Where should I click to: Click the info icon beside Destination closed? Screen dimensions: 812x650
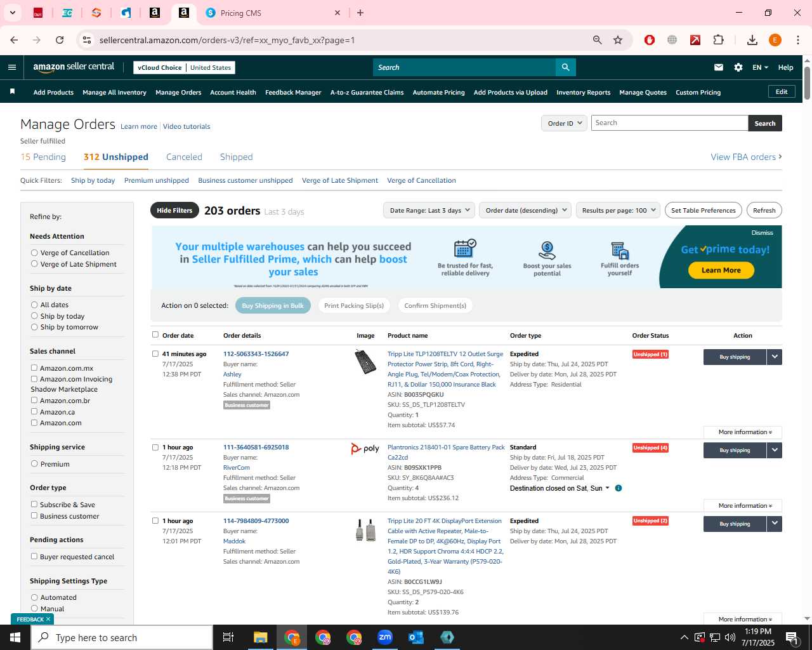tap(619, 488)
